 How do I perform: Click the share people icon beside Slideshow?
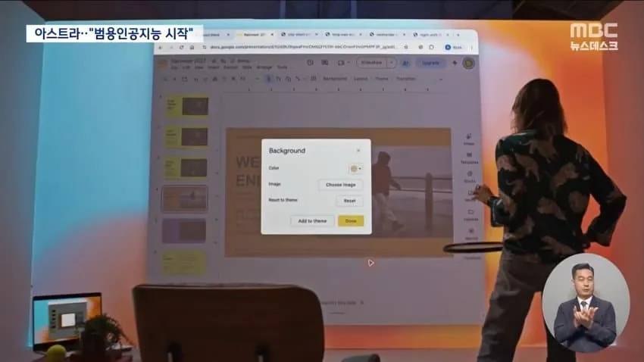405,63
